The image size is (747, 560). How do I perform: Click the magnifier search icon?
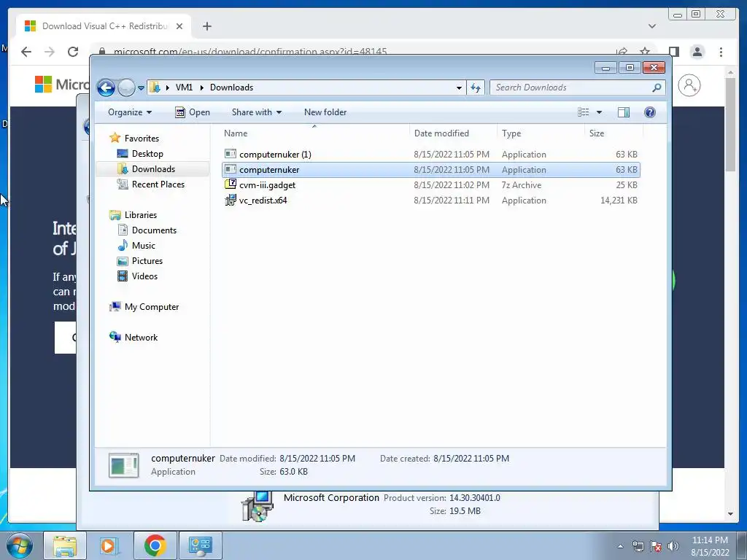pos(657,87)
